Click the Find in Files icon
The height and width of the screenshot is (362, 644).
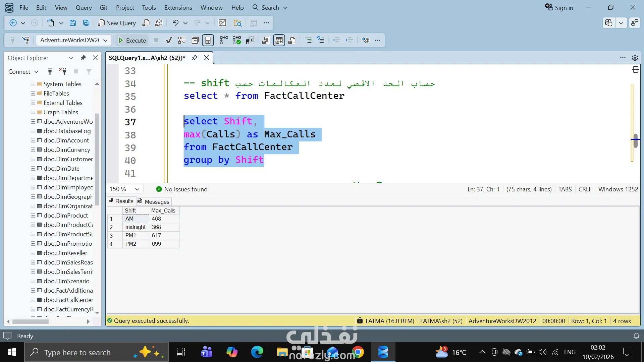point(237,23)
